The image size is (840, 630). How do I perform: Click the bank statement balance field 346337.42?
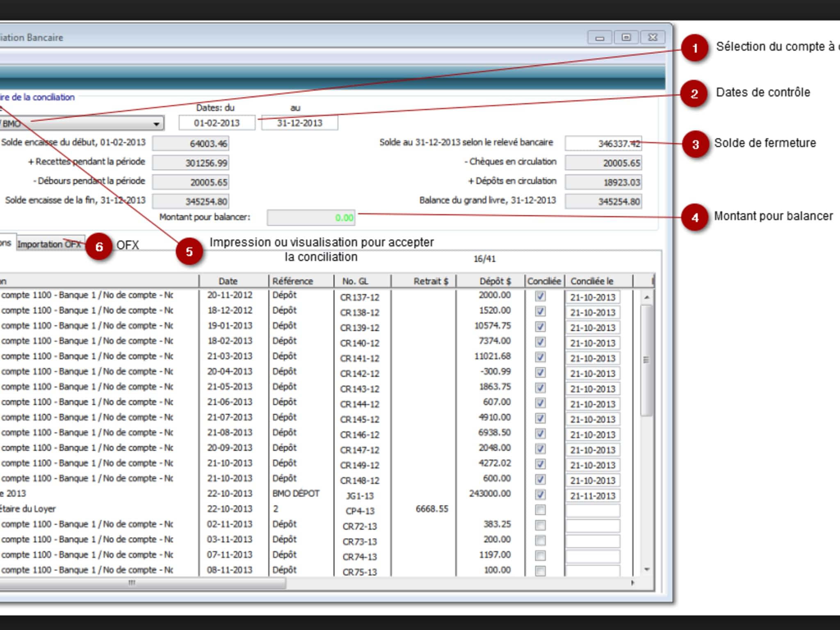click(603, 144)
